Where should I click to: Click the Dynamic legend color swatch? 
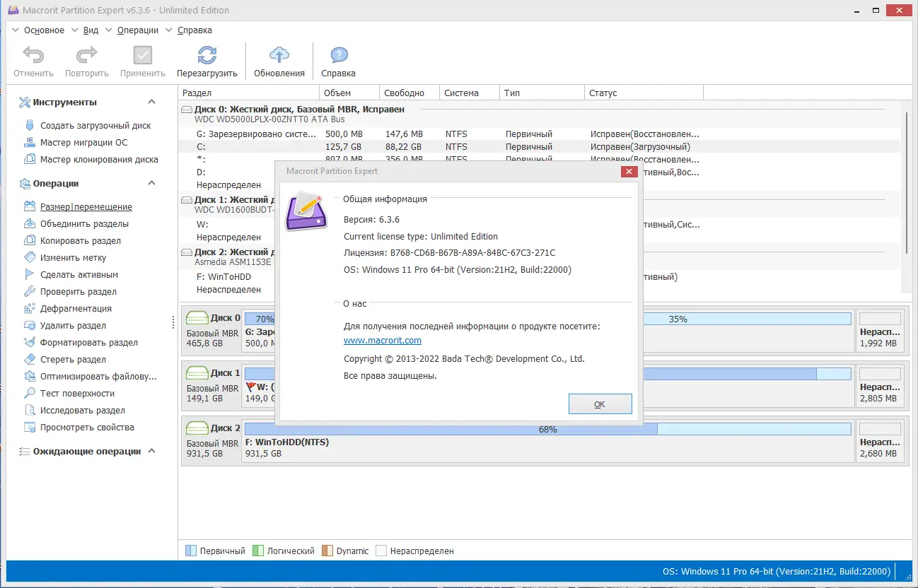tap(326, 550)
